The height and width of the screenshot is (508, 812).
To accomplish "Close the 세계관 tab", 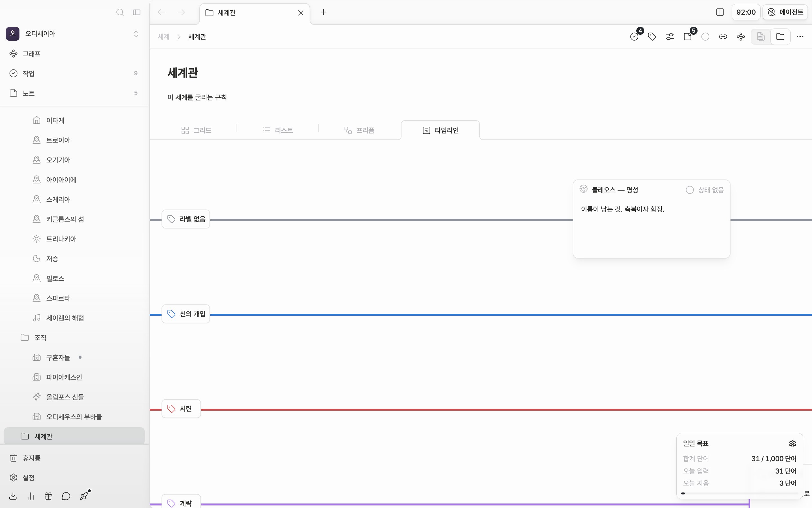I will [301, 13].
